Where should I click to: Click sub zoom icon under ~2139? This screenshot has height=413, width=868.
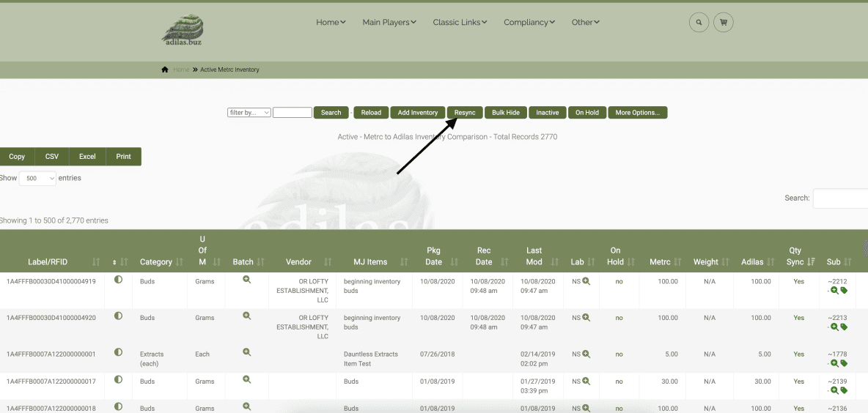(835, 390)
